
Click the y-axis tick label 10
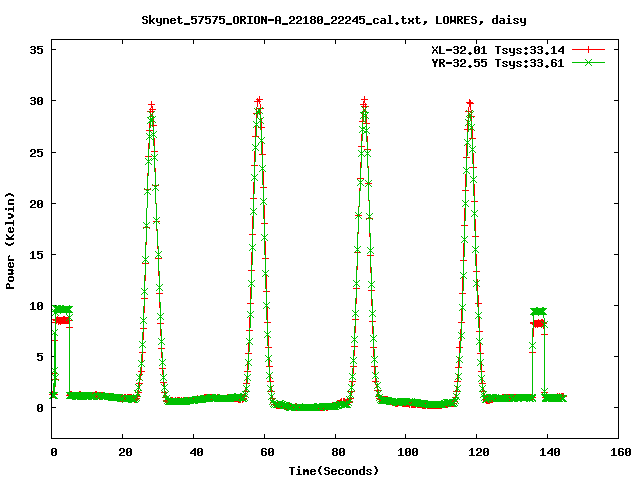coord(36,306)
